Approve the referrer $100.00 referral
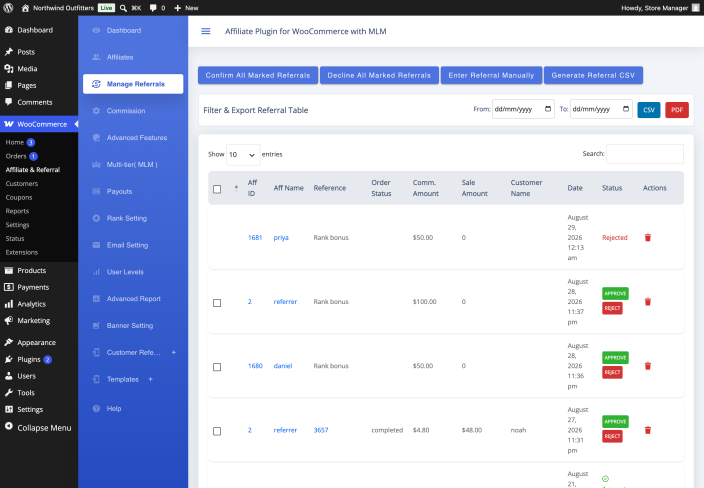The height and width of the screenshot is (488, 704). 615,294
